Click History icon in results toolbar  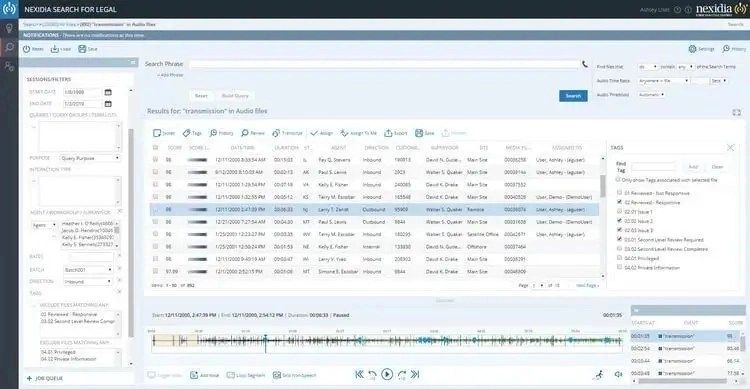click(x=213, y=133)
